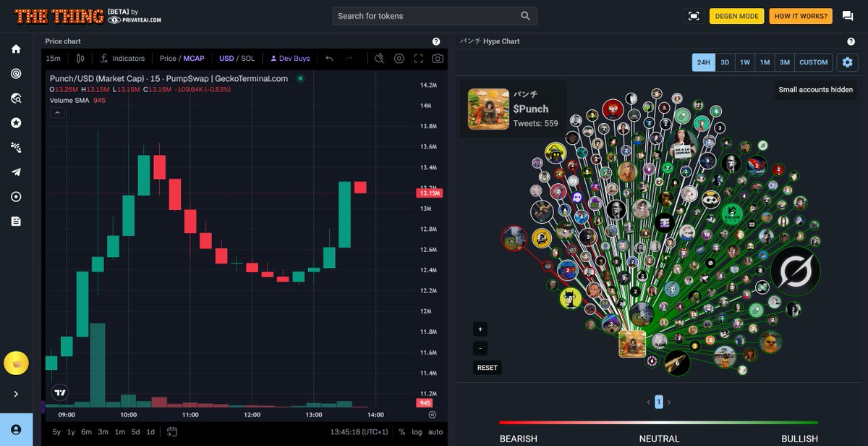Open chart quick search icon
The width and height of the screenshot is (868, 446).
380,59
